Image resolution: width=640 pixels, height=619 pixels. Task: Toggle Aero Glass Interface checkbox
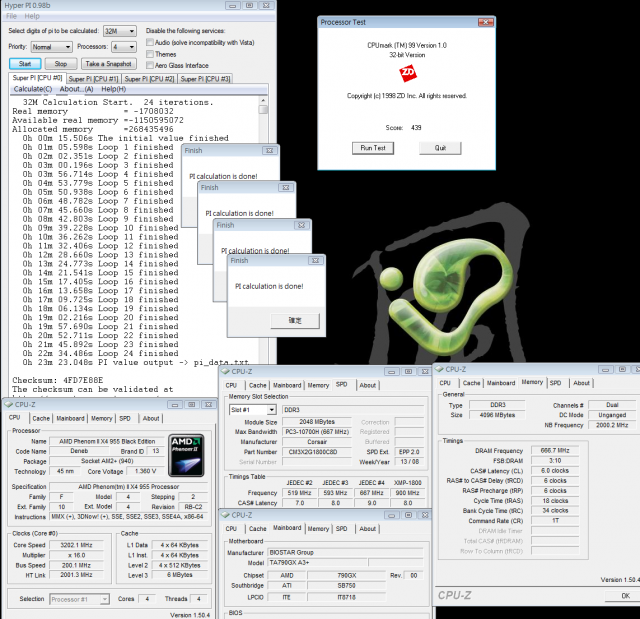150,65
